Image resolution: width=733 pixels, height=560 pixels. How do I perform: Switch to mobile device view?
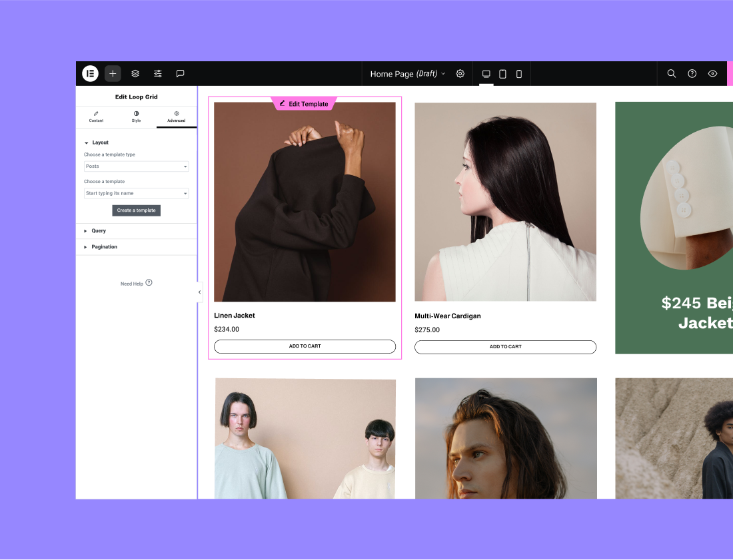519,74
